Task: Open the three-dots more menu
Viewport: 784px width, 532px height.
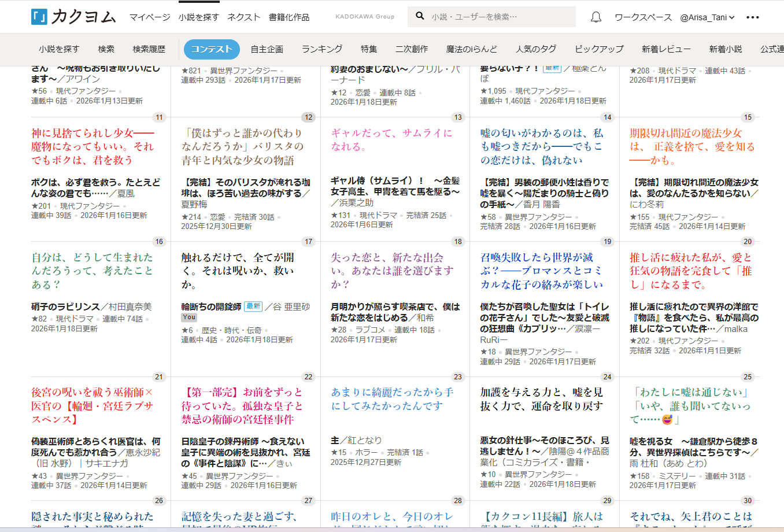Action: 752,17
